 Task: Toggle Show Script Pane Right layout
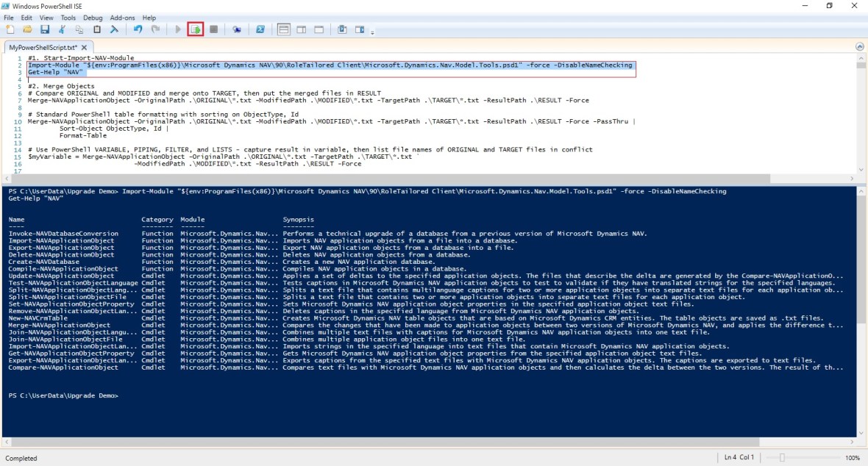[x=302, y=29]
